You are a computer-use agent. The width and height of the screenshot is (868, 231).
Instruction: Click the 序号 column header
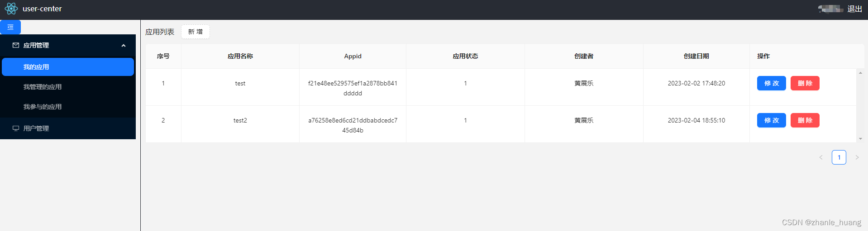[163, 56]
